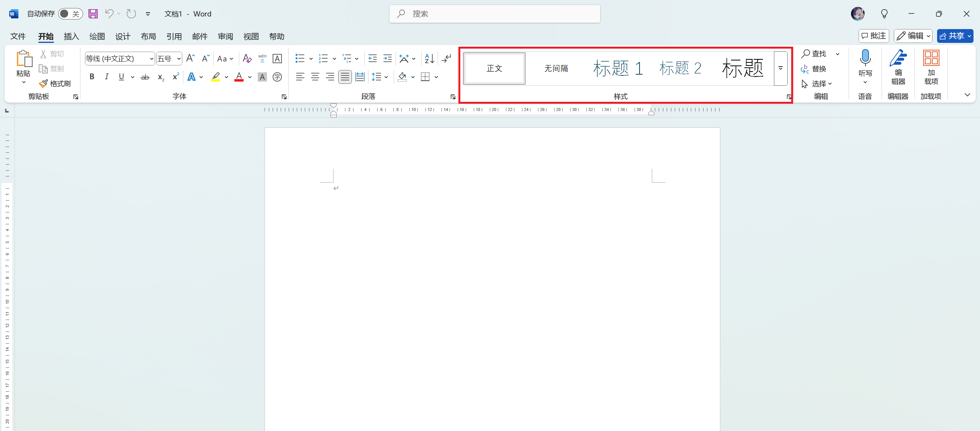Open the Layout (布局) tab
The image size is (980, 431).
tap(148, 36)
